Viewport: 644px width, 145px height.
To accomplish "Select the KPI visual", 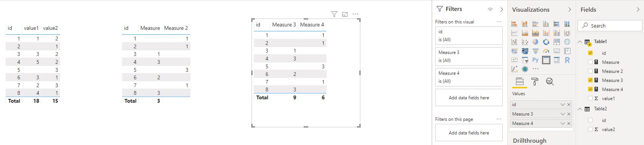I will [x=514, y=60].
